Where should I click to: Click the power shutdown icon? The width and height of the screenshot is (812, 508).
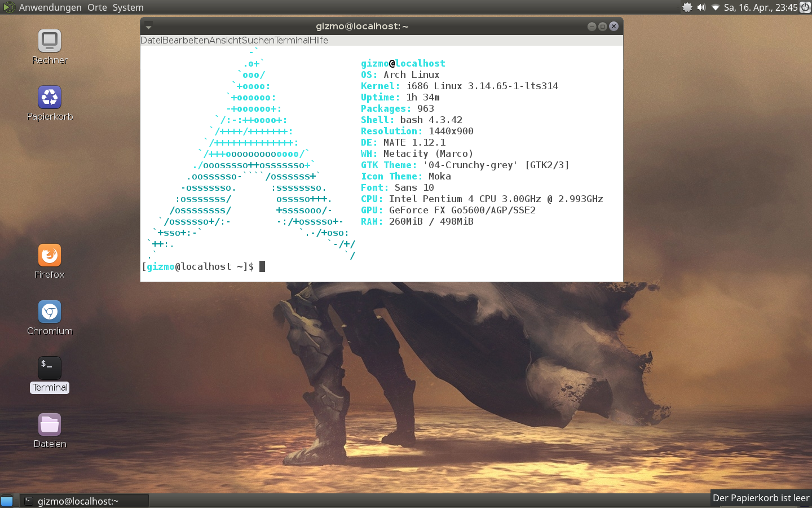coord(805,7)
